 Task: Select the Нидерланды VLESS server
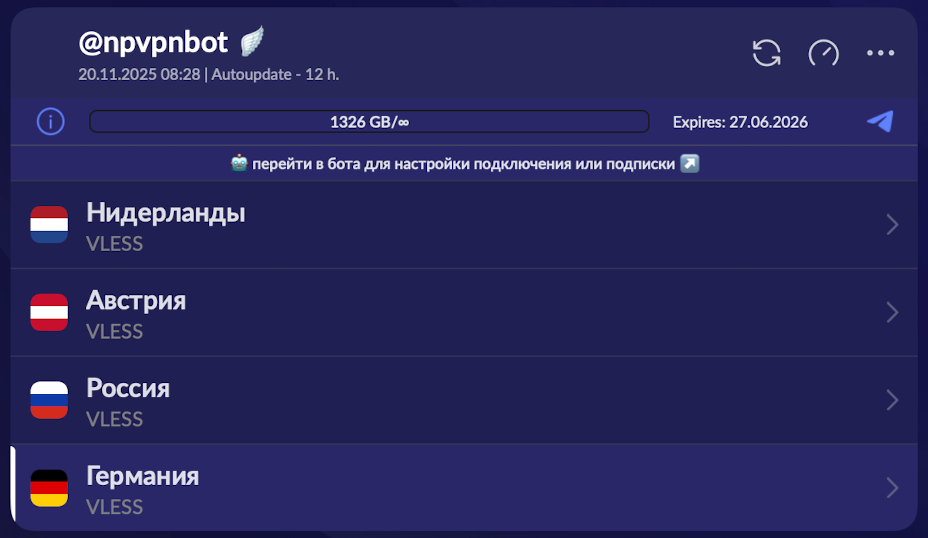(400, 225)
